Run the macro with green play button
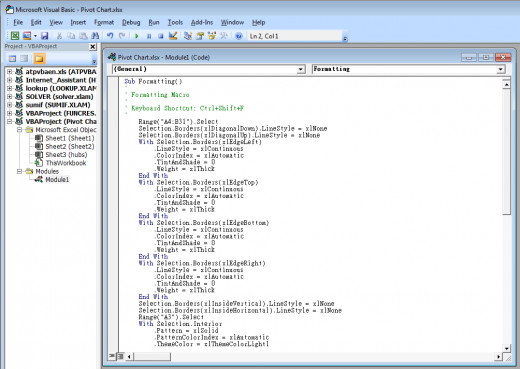This screenshot has height=369, width=520. (136, 36)
